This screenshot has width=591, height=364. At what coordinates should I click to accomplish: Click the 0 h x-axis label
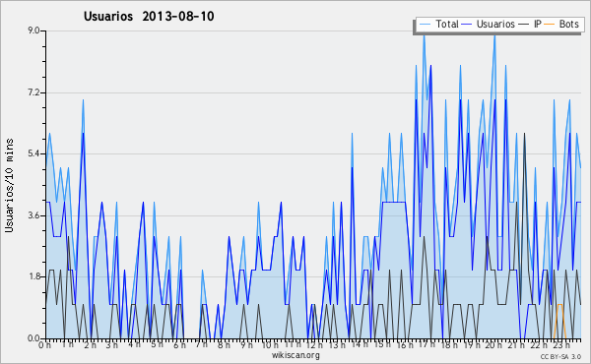[x=44, y=344]
